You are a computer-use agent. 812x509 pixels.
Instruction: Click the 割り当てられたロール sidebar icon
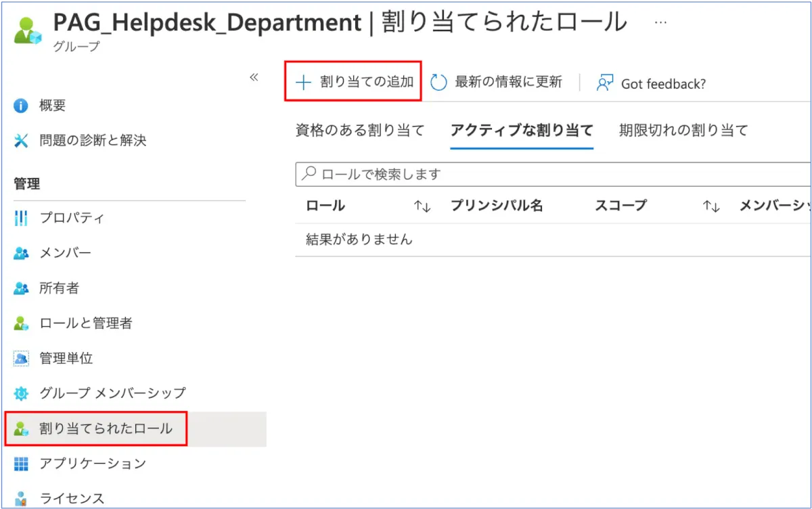22,428
